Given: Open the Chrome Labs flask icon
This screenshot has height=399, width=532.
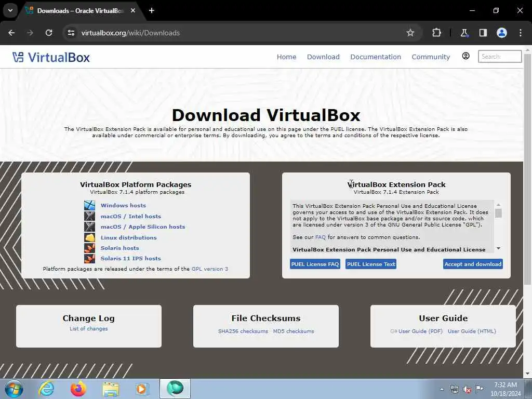Looking at the screenshot, I should pyautogui.click(x=464, y=33).
